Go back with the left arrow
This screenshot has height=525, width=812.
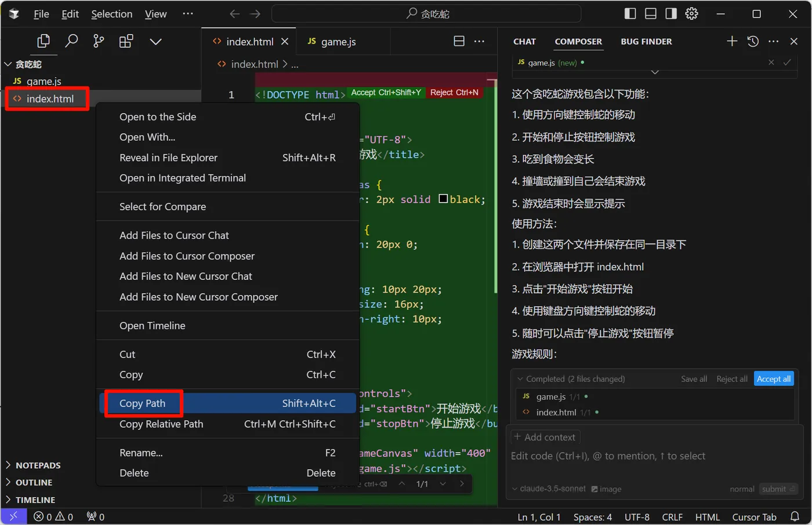(x=235, y=14)
